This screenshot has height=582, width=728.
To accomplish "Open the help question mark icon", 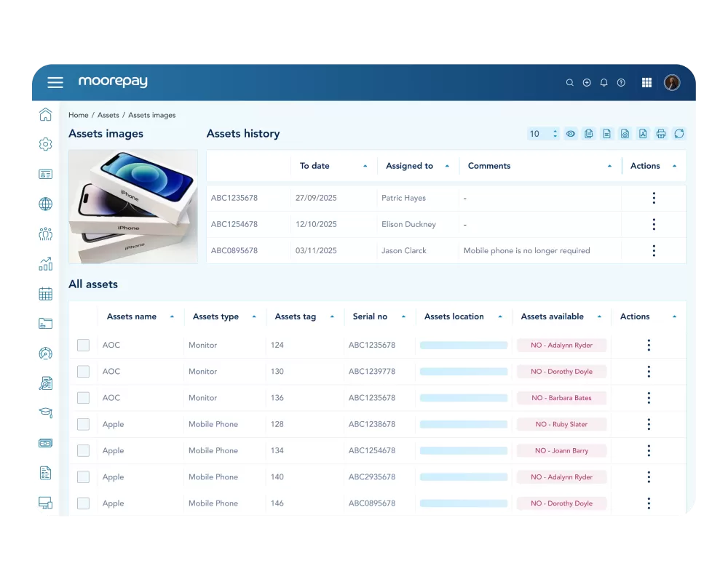I will (621, 83).
